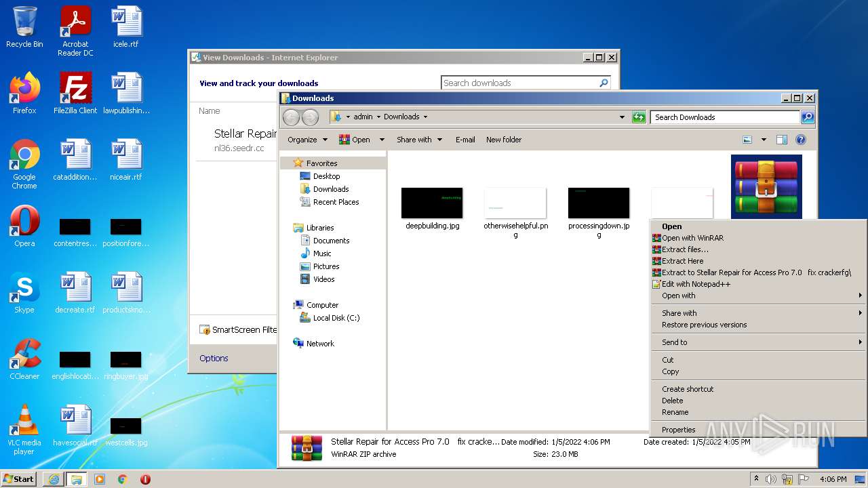This screenshot has height=488, width=868.
Task: Launch Skype from the desktop
Action: point(24,293)
